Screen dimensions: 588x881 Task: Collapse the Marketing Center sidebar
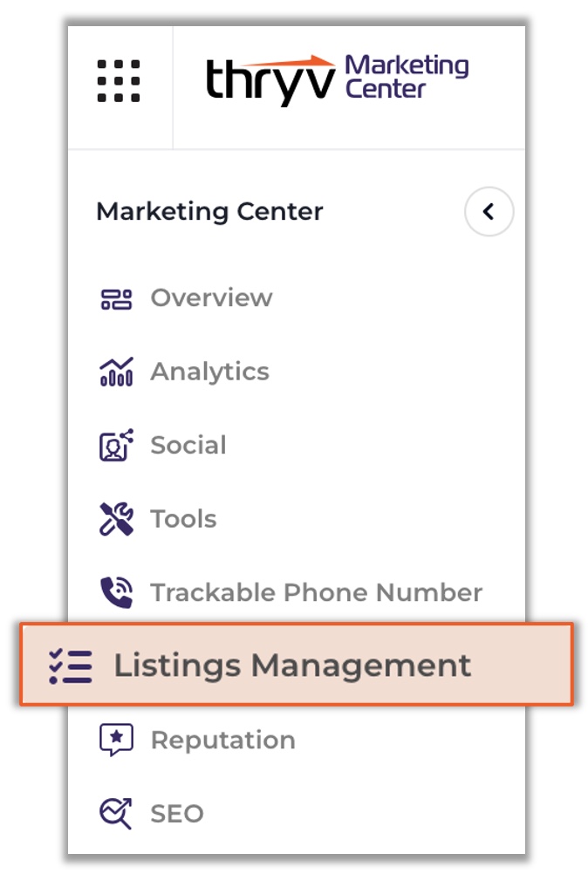click(489, 212)
